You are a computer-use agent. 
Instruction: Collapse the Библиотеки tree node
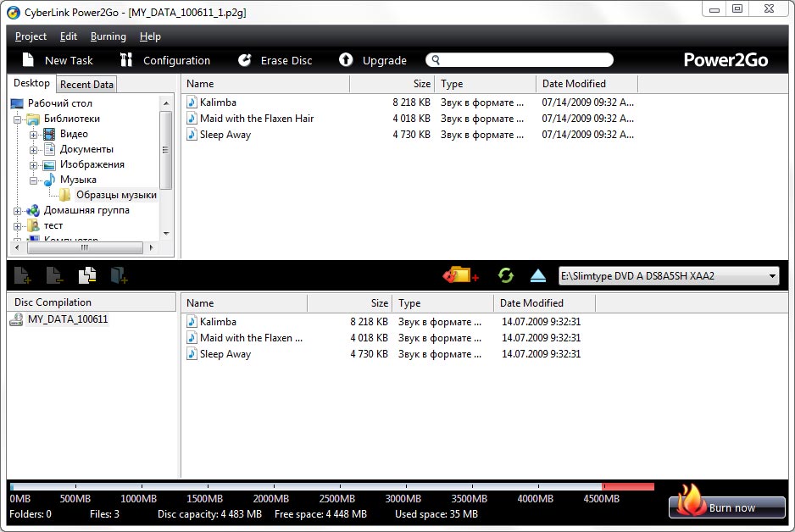click(17, 119)
